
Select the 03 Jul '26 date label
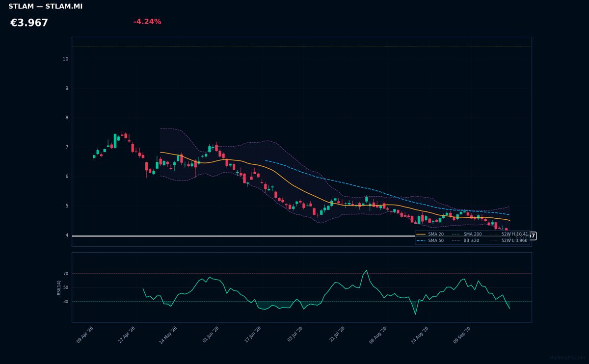(294, 335)
